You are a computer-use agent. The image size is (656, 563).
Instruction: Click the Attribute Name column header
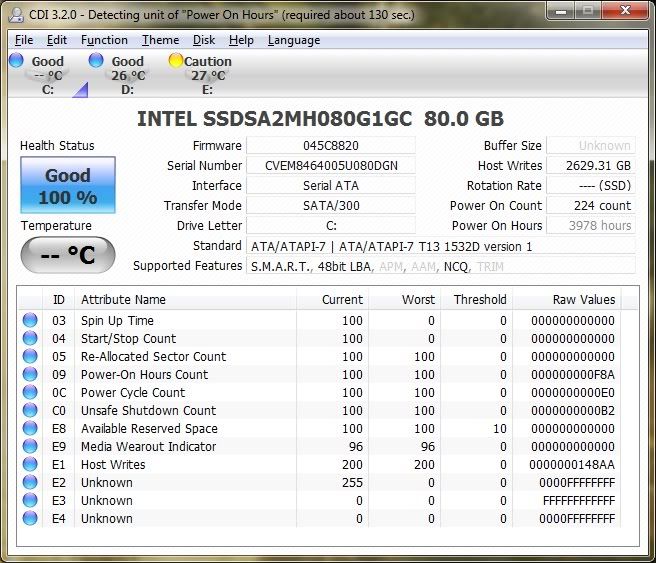coord(185,299)
